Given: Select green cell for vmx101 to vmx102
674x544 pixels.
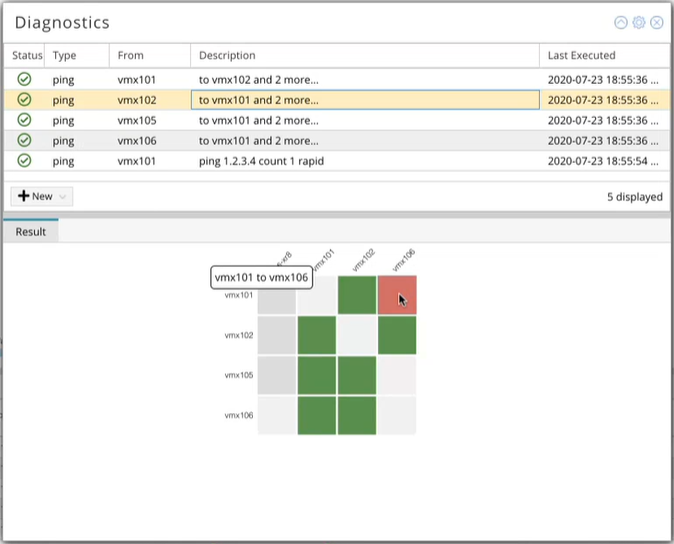Looking at the screenshot, I should tap(357, 295).
